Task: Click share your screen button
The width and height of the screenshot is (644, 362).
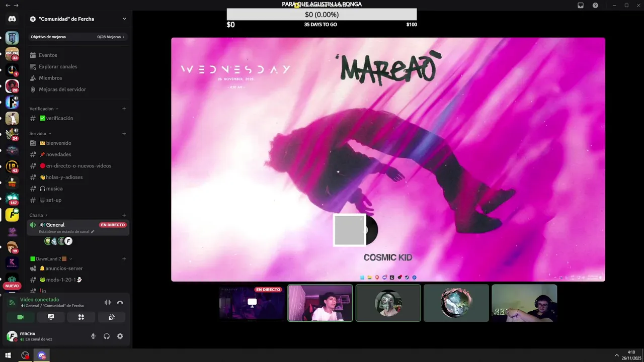Action: 51,317
